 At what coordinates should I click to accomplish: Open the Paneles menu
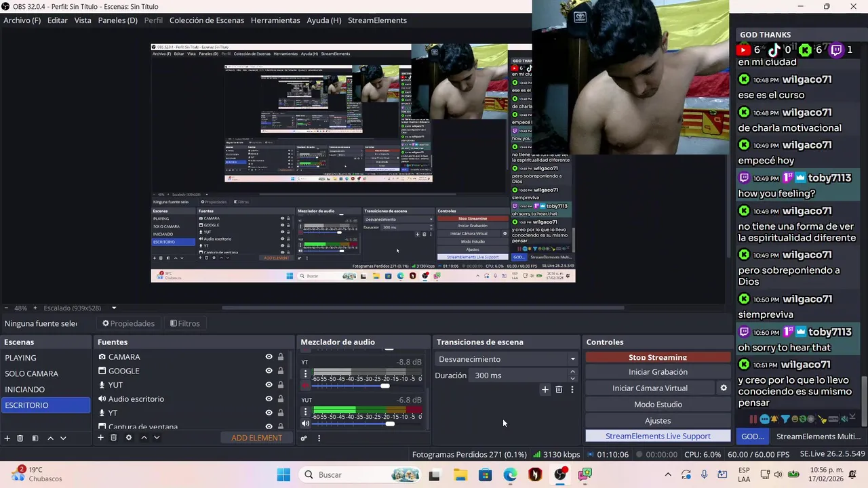pos(118,20)
